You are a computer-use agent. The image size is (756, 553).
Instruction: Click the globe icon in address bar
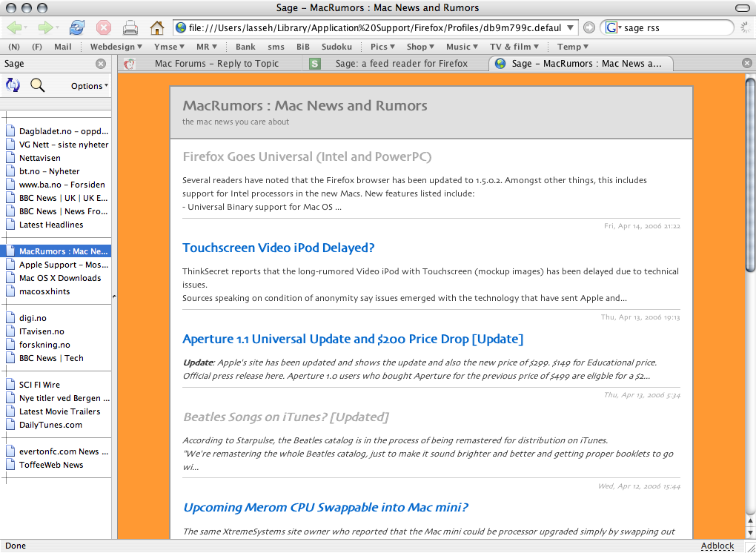[x=181, y=27]
